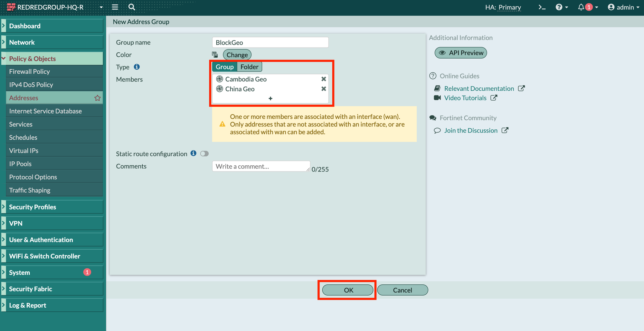The height and width of the screenshot is (331, 644).
Task: Remove Cambodia Geo from members
Action: click(324, 79)
